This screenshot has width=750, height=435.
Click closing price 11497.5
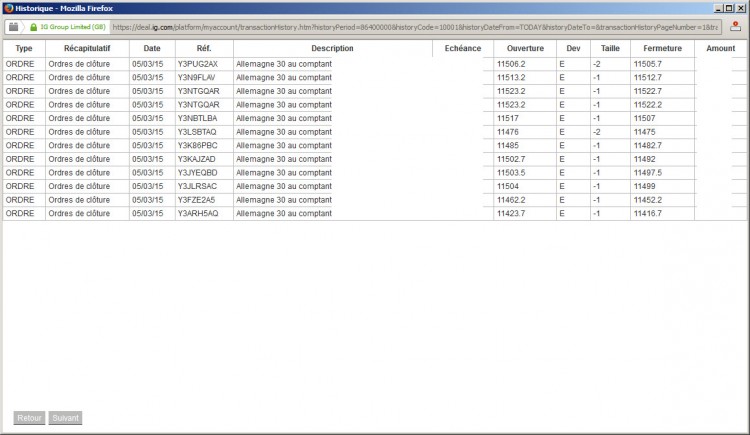(x=648, y=173)
